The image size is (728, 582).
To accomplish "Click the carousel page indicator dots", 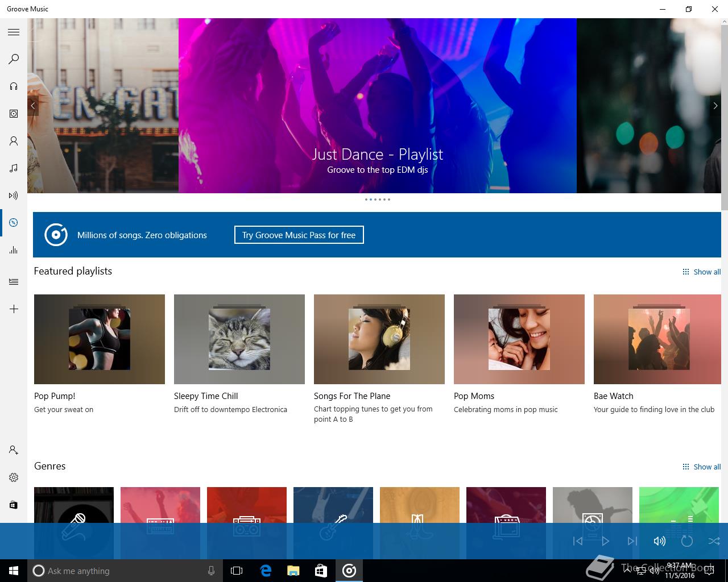I will pos(378,199).
